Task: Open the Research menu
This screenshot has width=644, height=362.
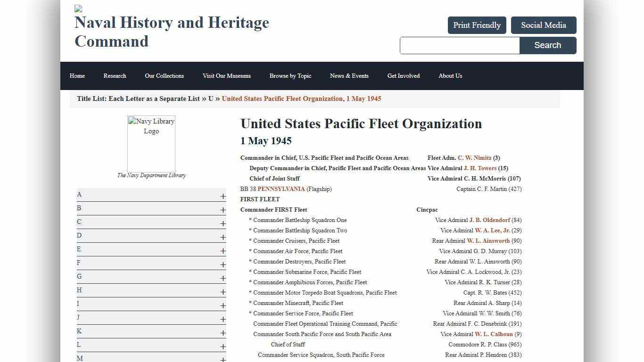Action: [115, 76]
